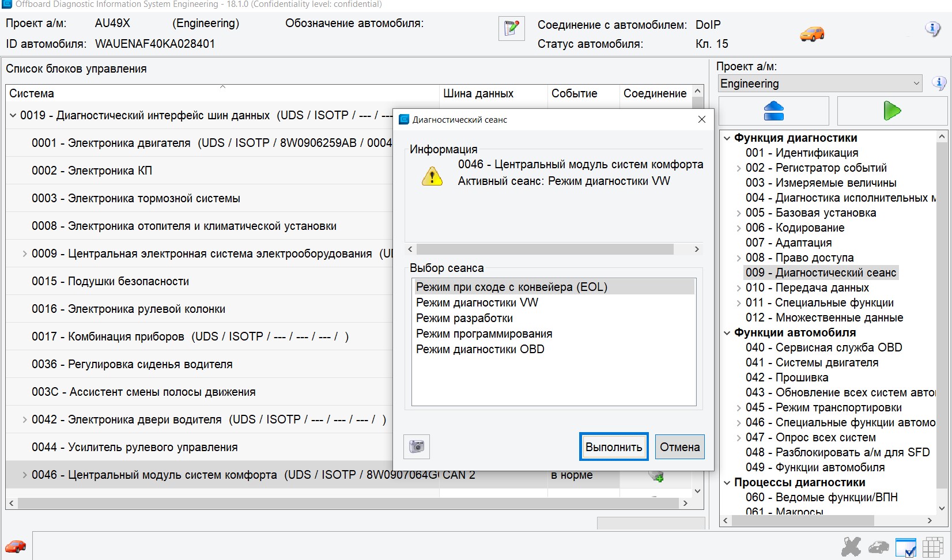Screen dimensions: 952x560
Task: Take a screenshot with the camera icon
Action: pyautogui.click(x=416, y=447)
